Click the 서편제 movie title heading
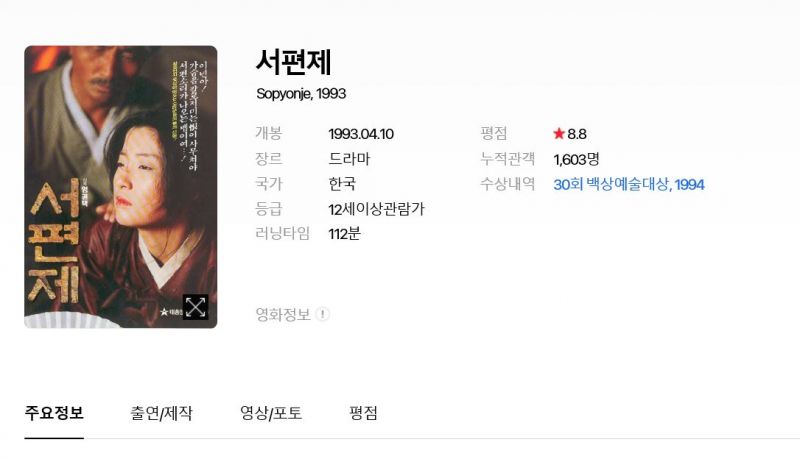 [x=293, y=62]
